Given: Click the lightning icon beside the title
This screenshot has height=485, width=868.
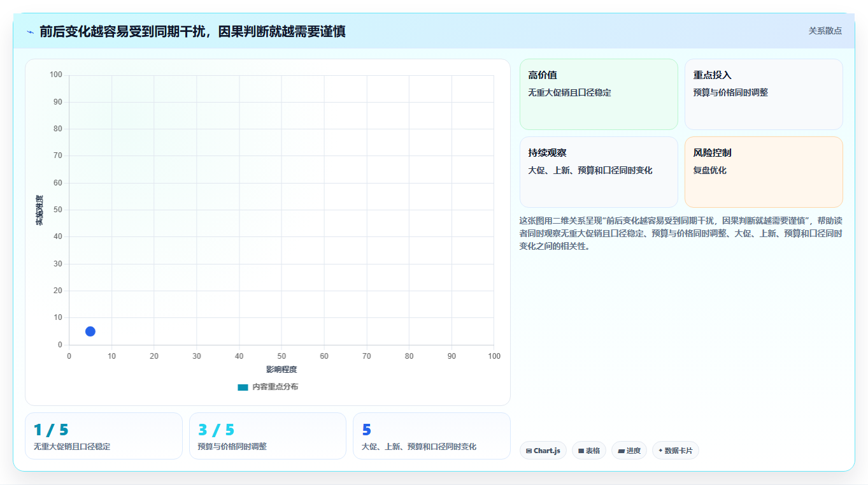Looking at the screenshot, I should pos(30,32).
